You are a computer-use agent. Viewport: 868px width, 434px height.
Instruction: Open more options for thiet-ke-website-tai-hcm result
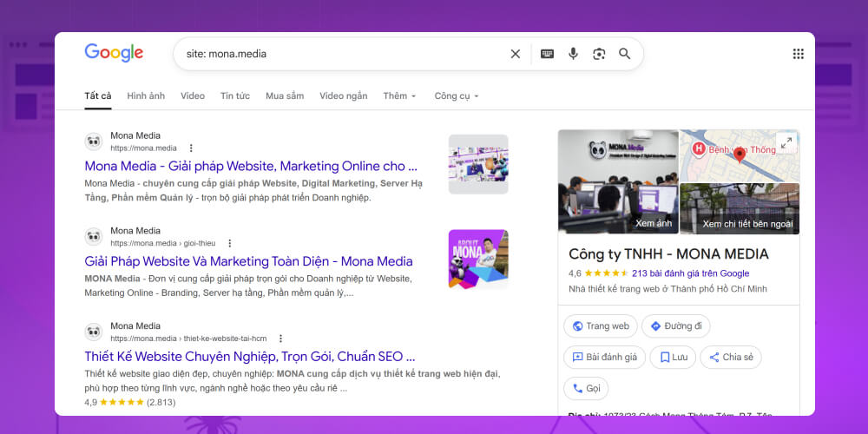coord(280,339)
